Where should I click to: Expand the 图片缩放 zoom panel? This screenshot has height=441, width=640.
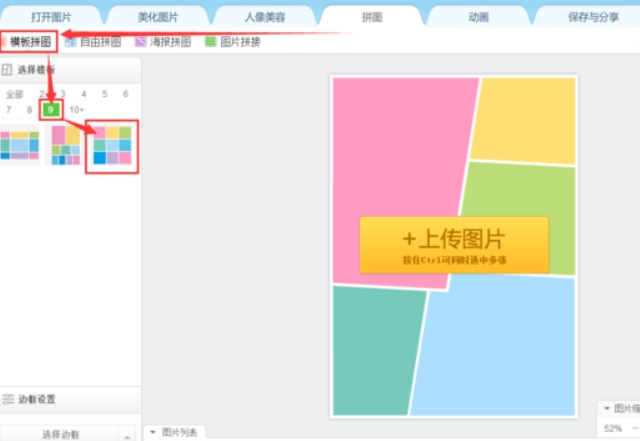(620, 408)
